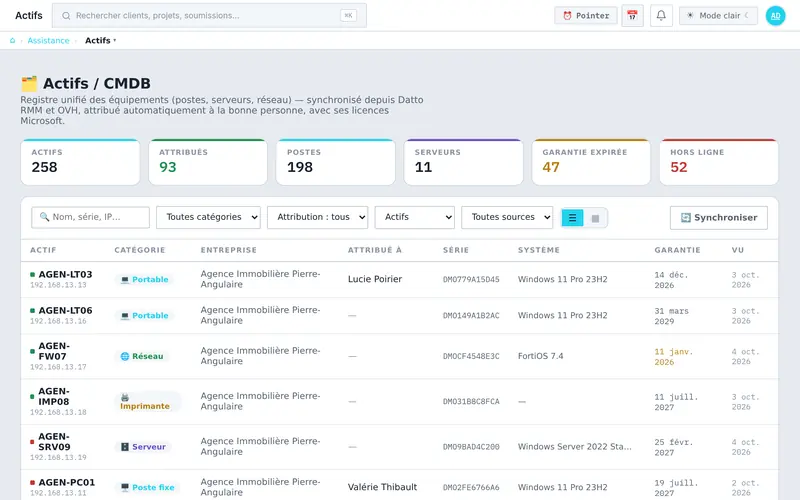Sort by ENTREPRISE column header
800x500 pixels.
(x=229, y=250)
